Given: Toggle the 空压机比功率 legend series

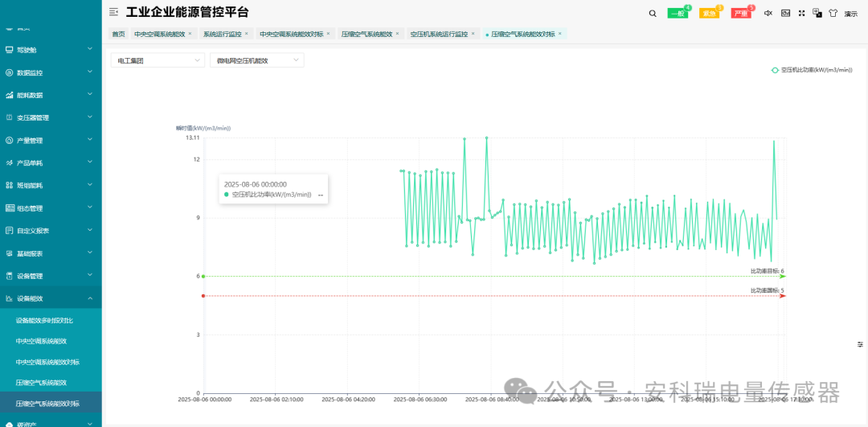Looking at the screenshot, I should [812, 70].
